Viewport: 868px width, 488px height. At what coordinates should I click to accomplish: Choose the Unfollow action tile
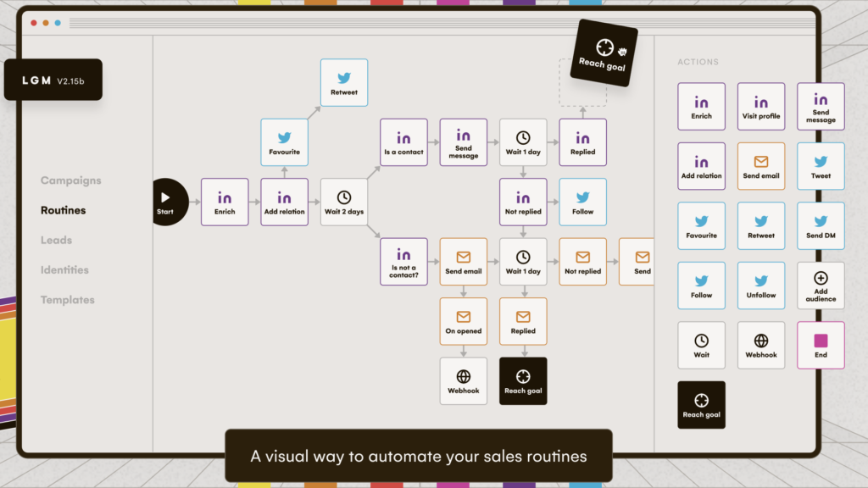point(760,286)
